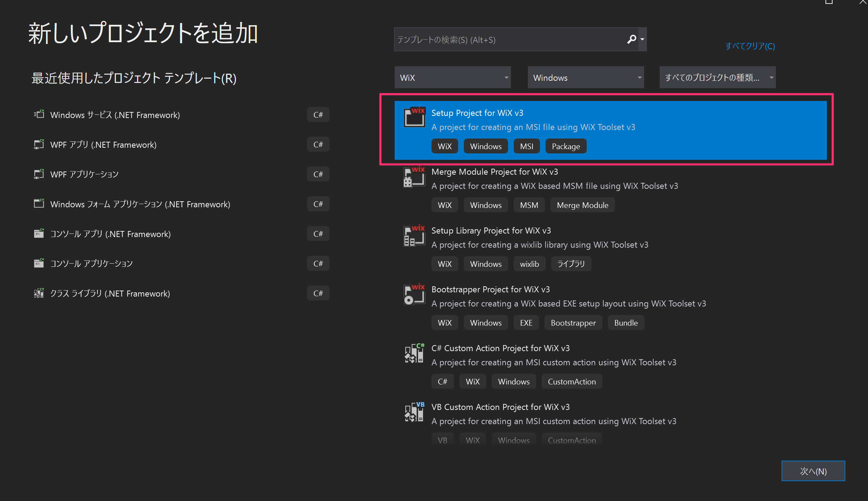The width and height of the screenshot is (868, 501).
Task: Click the すべてクリア(C) link
Action: click(x=750, y=46)
